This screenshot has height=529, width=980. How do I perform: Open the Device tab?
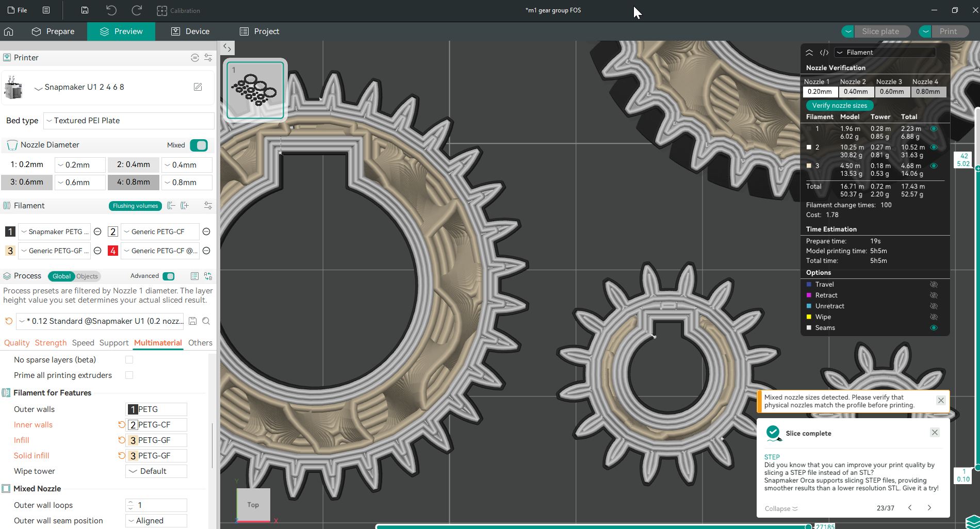point(190,31)
